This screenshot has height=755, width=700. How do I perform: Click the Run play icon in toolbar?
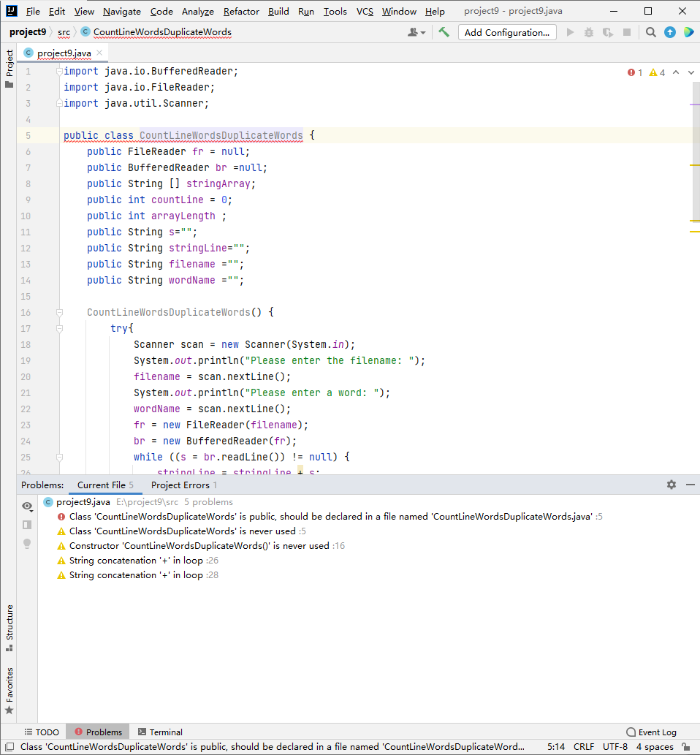(571, 32)
